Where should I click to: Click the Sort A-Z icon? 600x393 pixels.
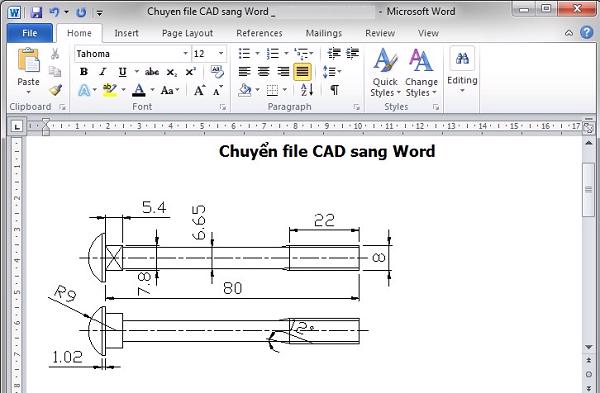pyautogui.click(x=307, y=90)
